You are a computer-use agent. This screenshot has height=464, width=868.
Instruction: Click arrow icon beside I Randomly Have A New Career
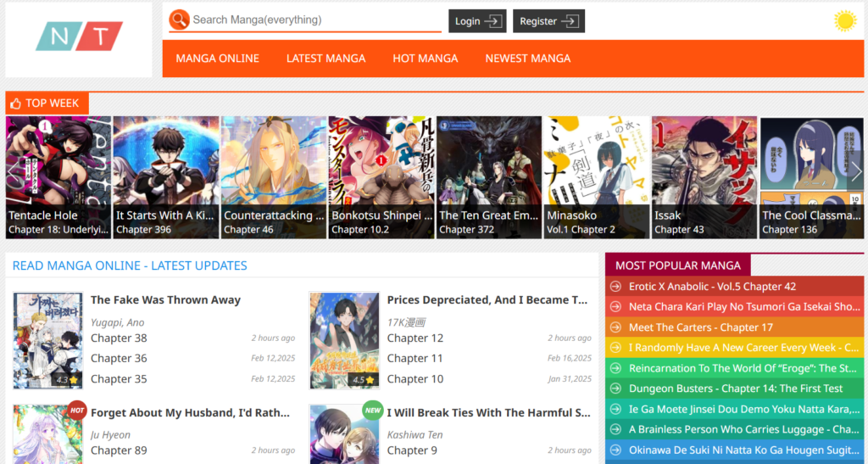(x=615, y=348)
